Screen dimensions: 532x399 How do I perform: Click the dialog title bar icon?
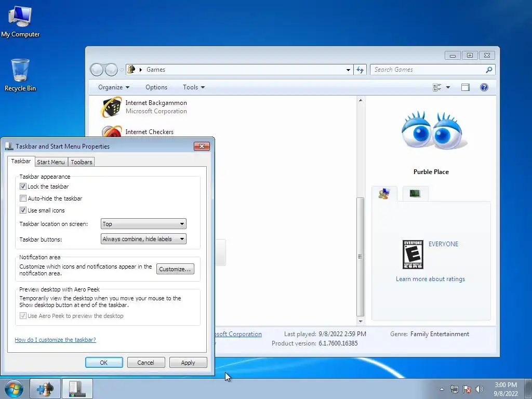9,146
